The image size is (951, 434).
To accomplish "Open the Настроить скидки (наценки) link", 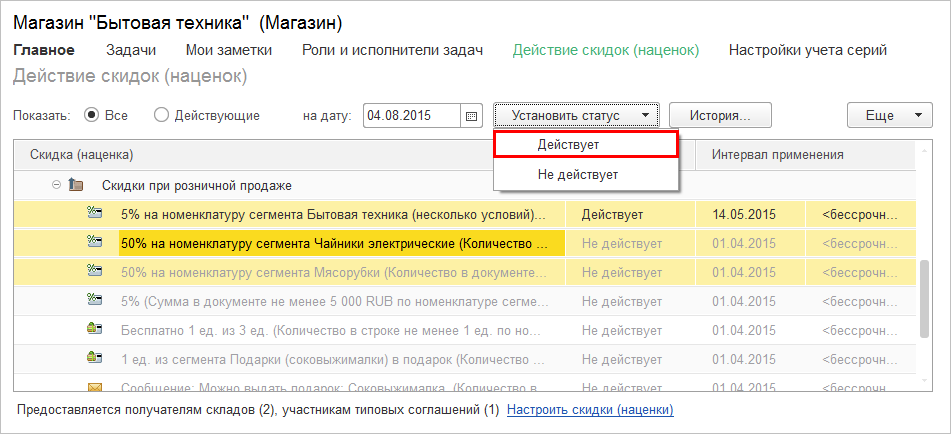I will point(590,410).
